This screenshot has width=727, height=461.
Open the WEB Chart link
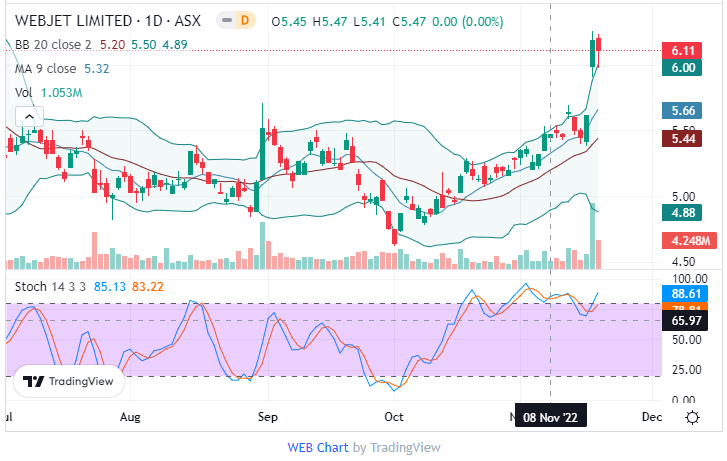(x=318, y=447)
